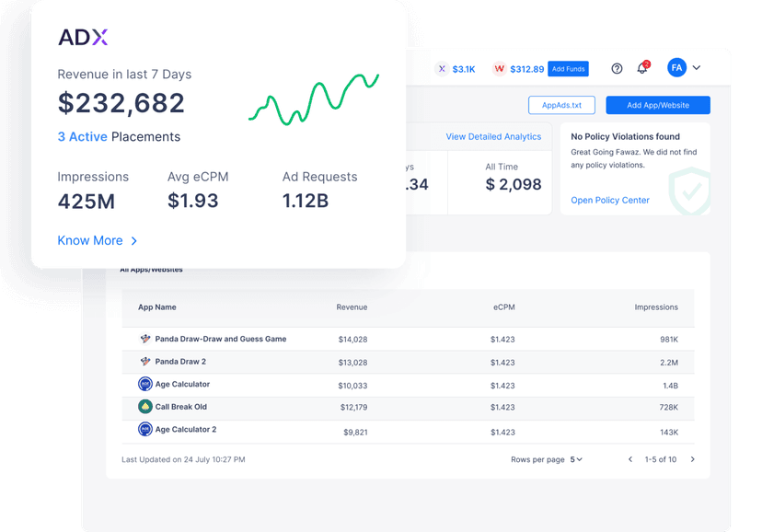Expand the account menu chevron beside FA
Image resolution: width=762 pixels, height=532 pixels.
(x=696, y=67)
